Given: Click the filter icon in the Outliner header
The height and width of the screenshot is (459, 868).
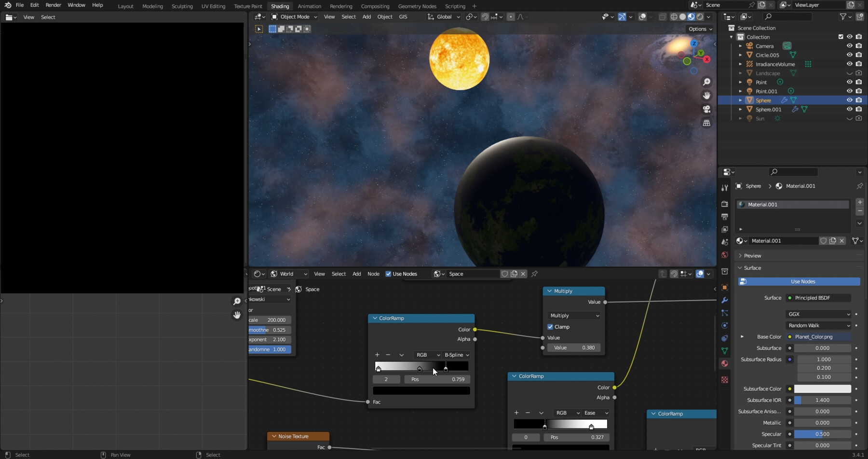Looking at the screenshot, I should click(x=843, y=16).
